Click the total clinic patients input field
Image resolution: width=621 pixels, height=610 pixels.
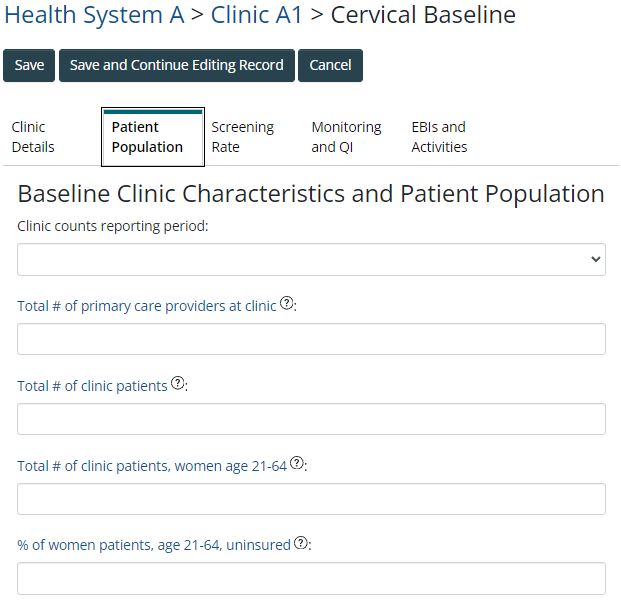[x=311, y=419]
